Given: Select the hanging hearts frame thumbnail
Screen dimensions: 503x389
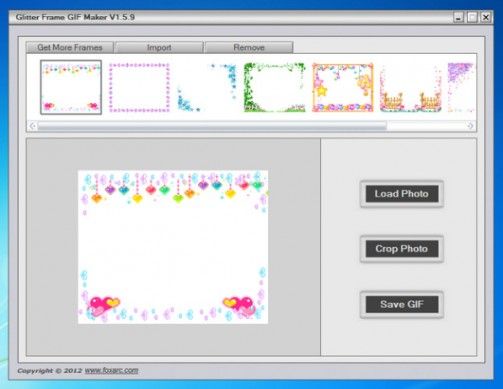Looking at the screenshot, I should [71, 87].
